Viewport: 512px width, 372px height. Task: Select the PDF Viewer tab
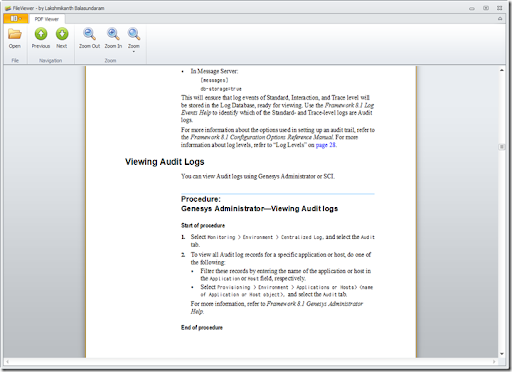[x=47, y=19]
